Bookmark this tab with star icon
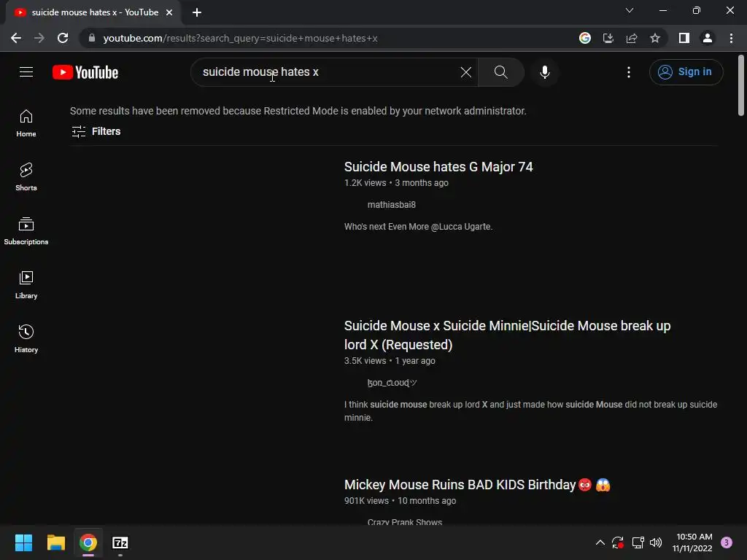Screen dimensions: 747x560 click(655, 38)
